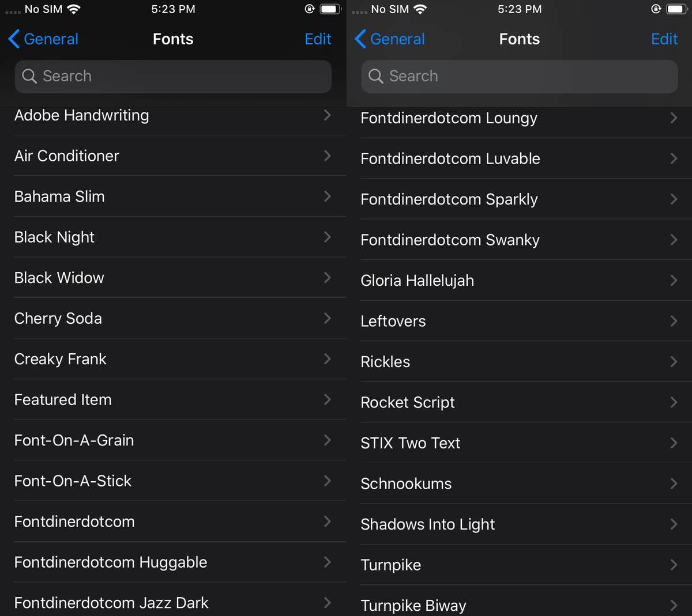Select the Rocket Script font
Viewport: 692px width, 616px height.
click(408, 402)
